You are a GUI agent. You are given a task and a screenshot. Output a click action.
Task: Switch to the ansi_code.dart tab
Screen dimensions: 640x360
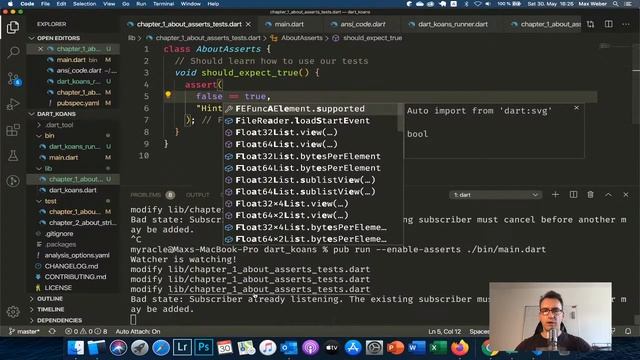[362, 24]
